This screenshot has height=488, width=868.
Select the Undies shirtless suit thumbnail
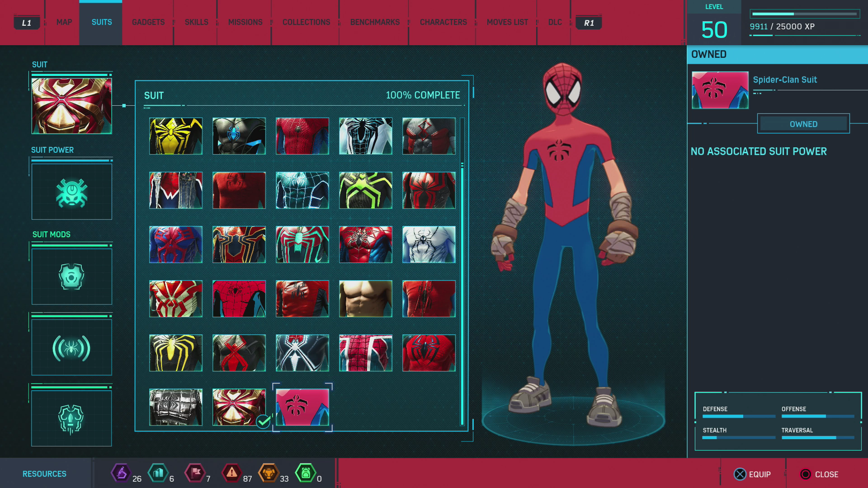pyautogui.click(x=365, y=299)
